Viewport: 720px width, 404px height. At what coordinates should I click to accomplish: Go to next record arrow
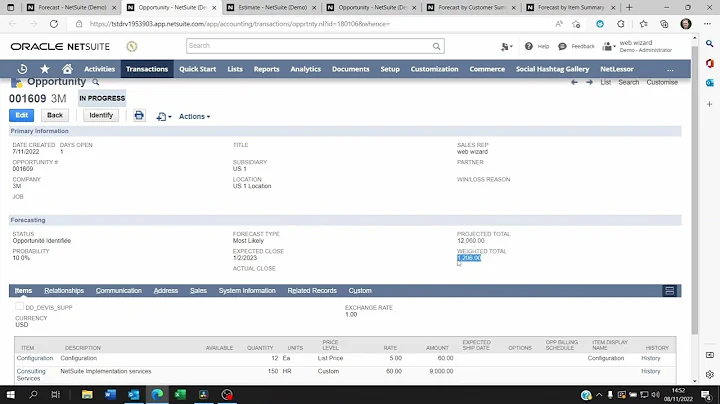coord(589,82)
